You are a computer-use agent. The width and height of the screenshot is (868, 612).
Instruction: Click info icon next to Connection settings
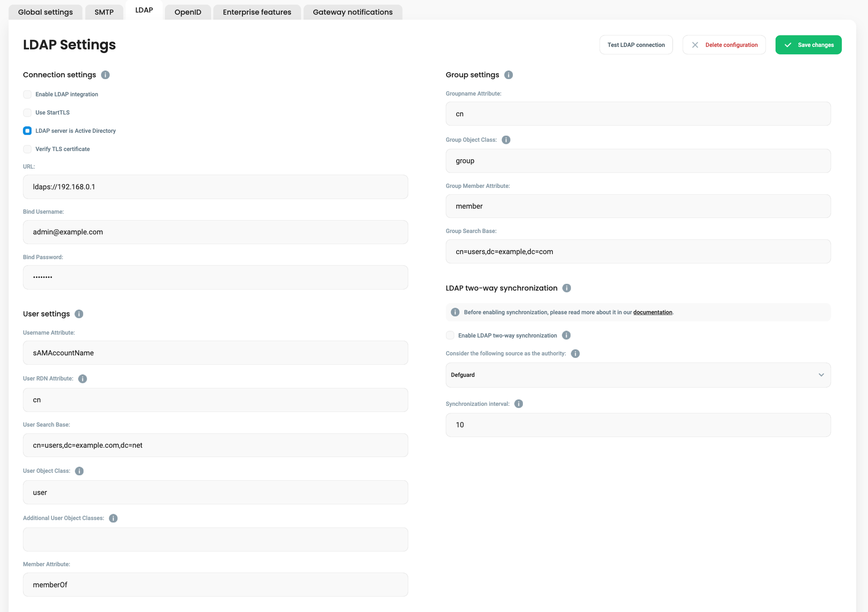pos(105,75)
